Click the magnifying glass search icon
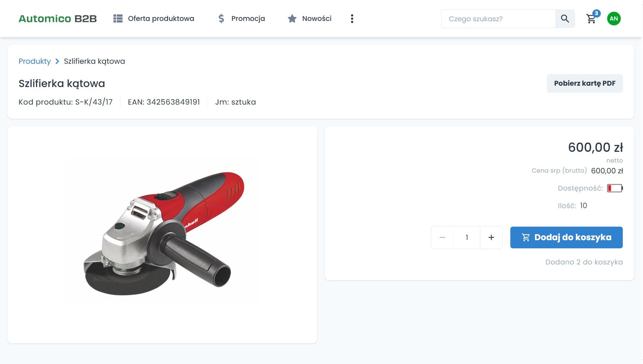Screen dimensions: 643x364 565,19
